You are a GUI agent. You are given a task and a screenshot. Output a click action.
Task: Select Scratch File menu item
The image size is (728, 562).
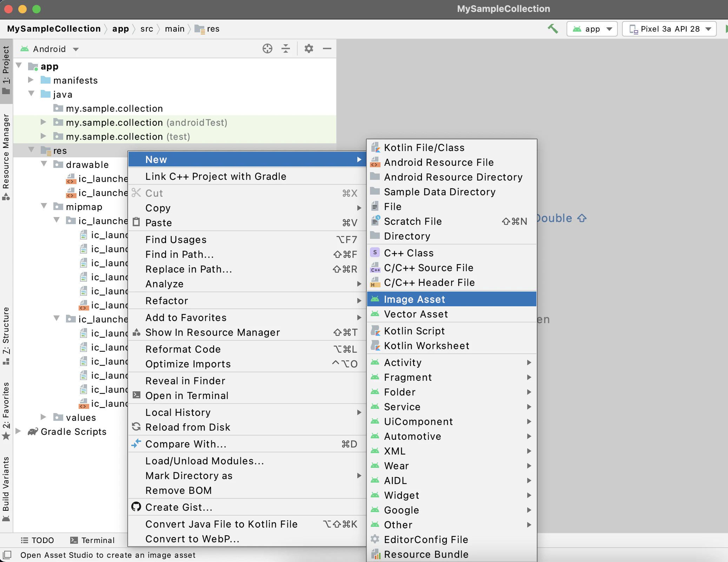[x=452, y=221]
